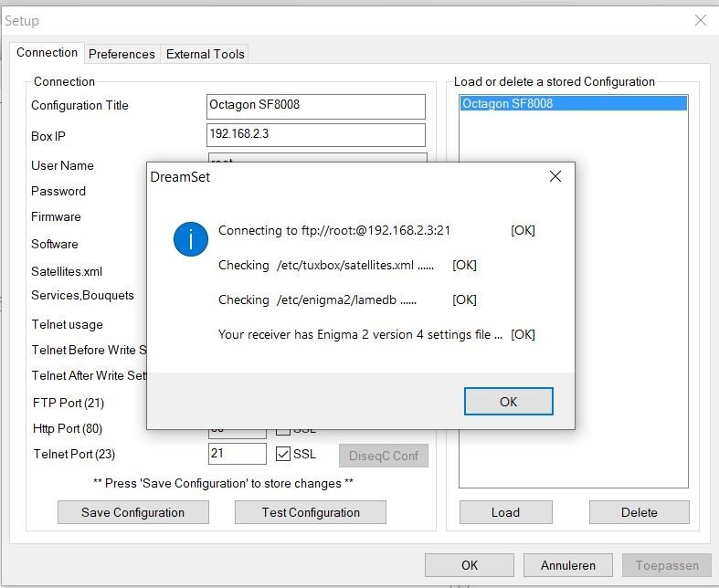Viewport: 719px width, 588px height.
Task: Click 'Checking /etc/tuxbox/satellites.xml' line
Action: click(326, 265)
